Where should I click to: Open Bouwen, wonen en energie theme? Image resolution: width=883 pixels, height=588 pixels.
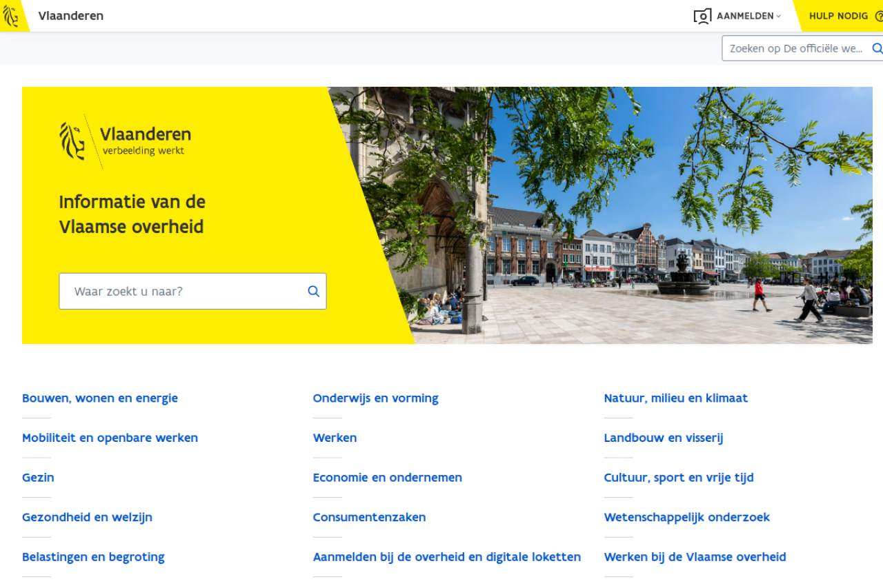click(x=100, y=398)
